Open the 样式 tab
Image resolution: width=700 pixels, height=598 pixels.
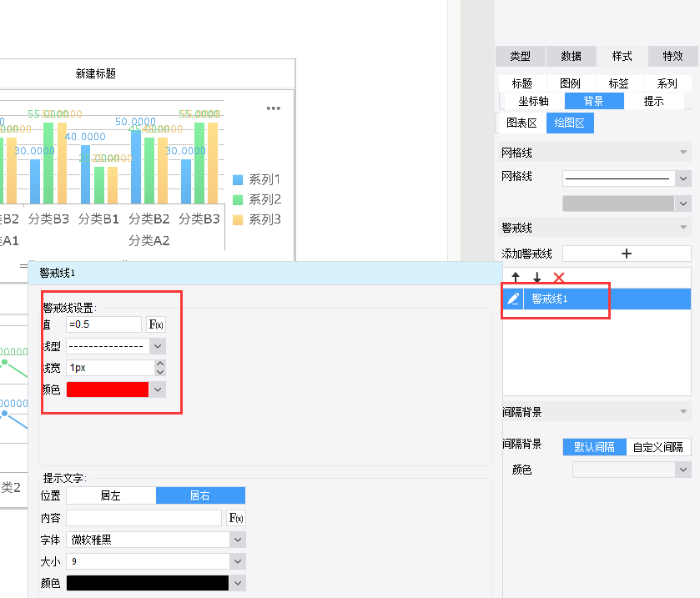pyautogui.click(x=622, y=56)
